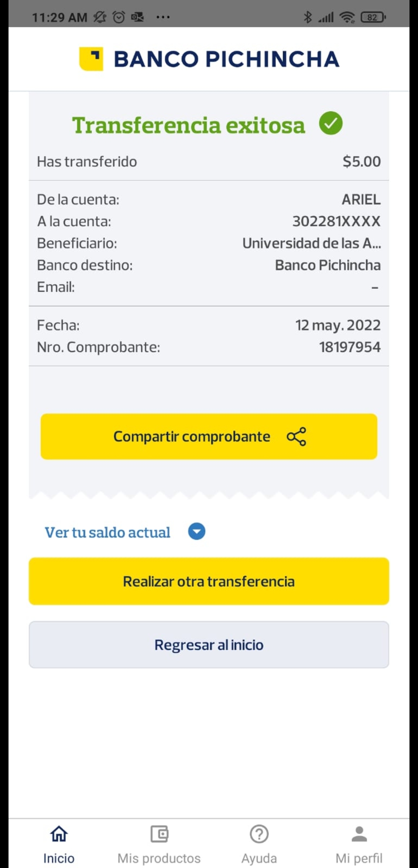Expand the blue saldo actual arrow
Viewport: 418px width, 868px height.
[197, 531]
